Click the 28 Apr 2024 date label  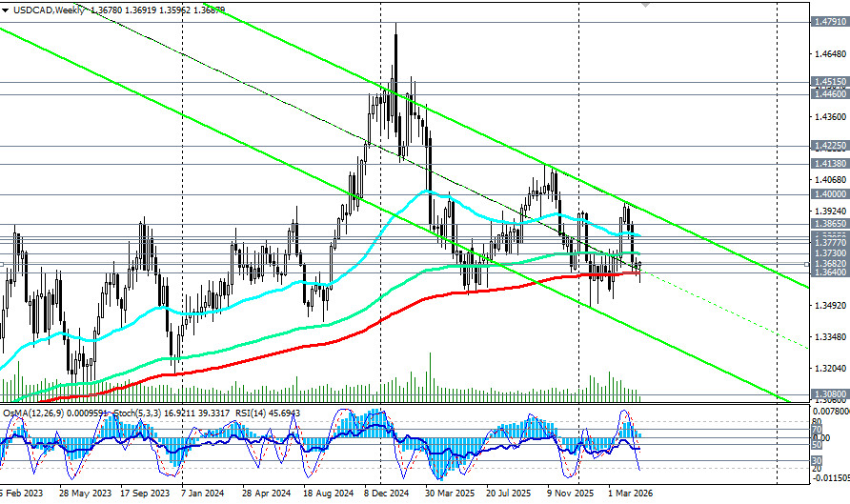(x=266, y=494)
